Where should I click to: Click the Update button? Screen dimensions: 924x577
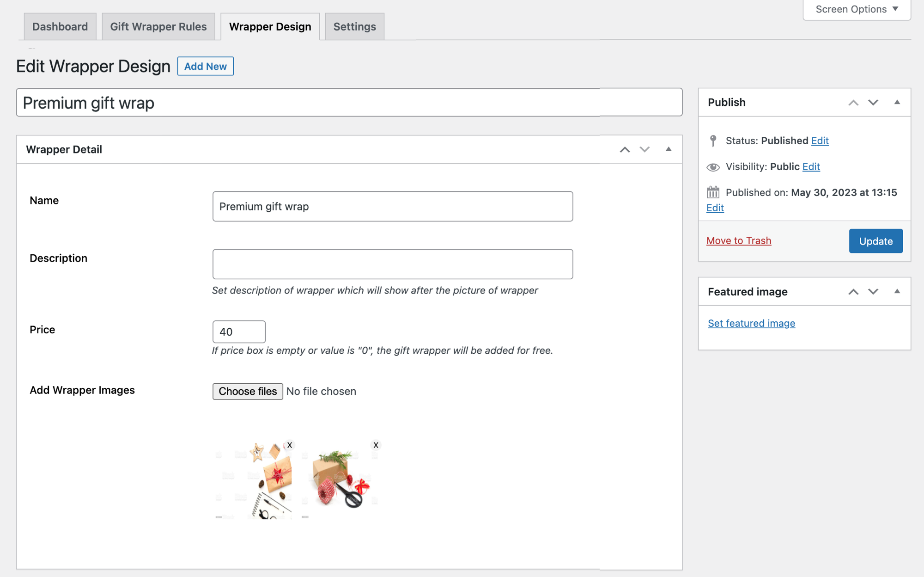click(x=875, y=241)
